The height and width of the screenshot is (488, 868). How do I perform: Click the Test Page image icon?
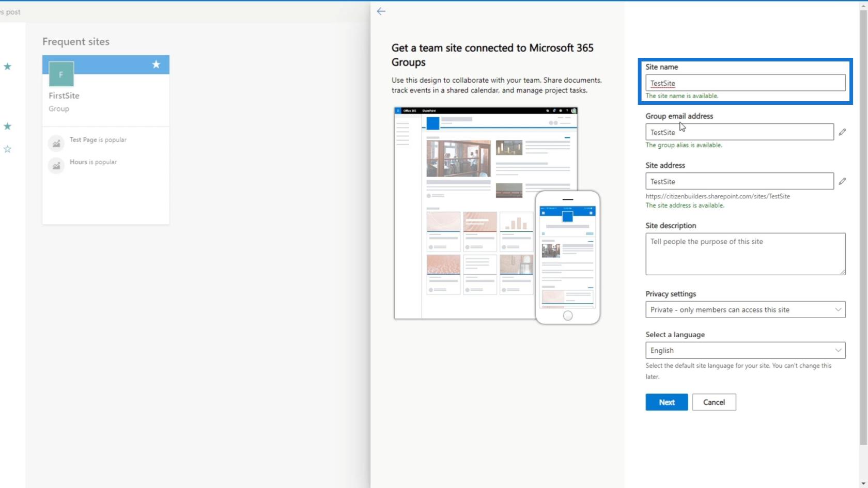click(56, 143)
